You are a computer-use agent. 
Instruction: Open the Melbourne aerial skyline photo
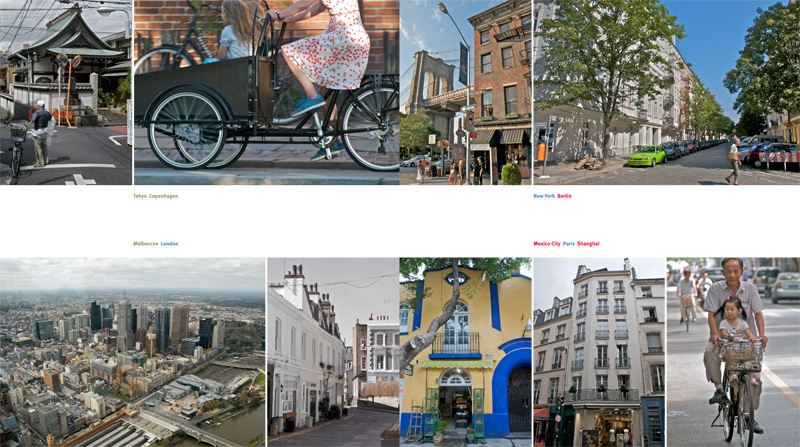(132, 352)
